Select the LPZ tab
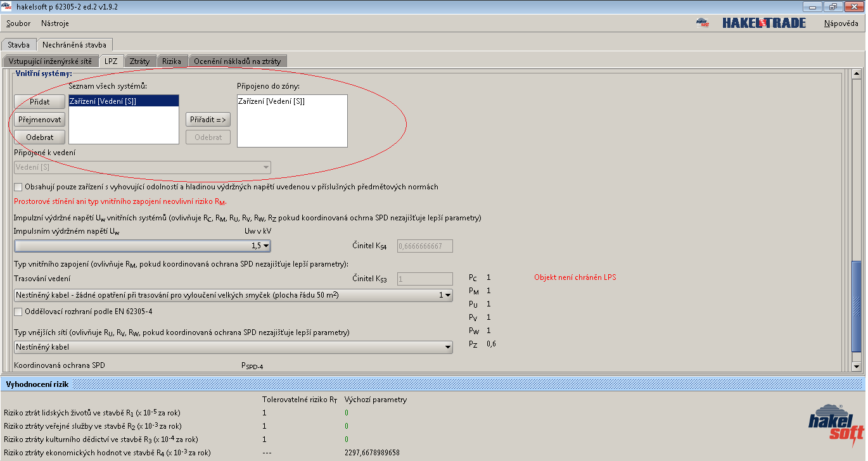This screenshot has height=461, width=868. [111, 61]
